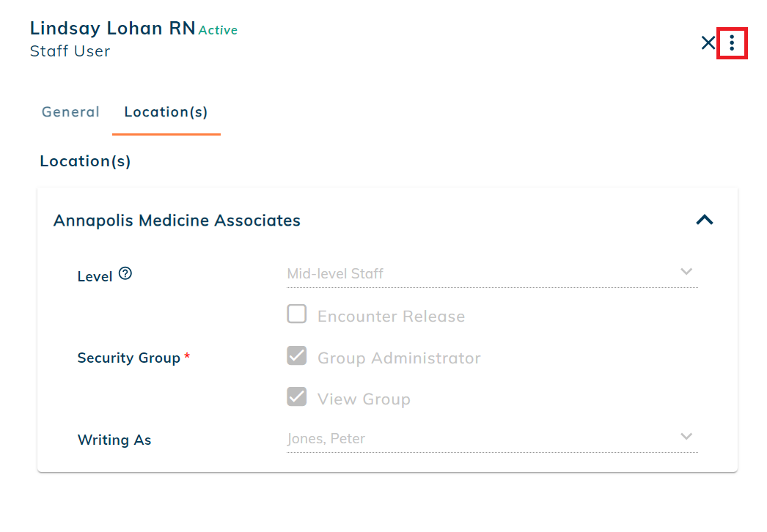The width and height of the screenshot is (767, 532).
Task: Uncheck the Group Administrator checkbox
Action: point(297,355)
